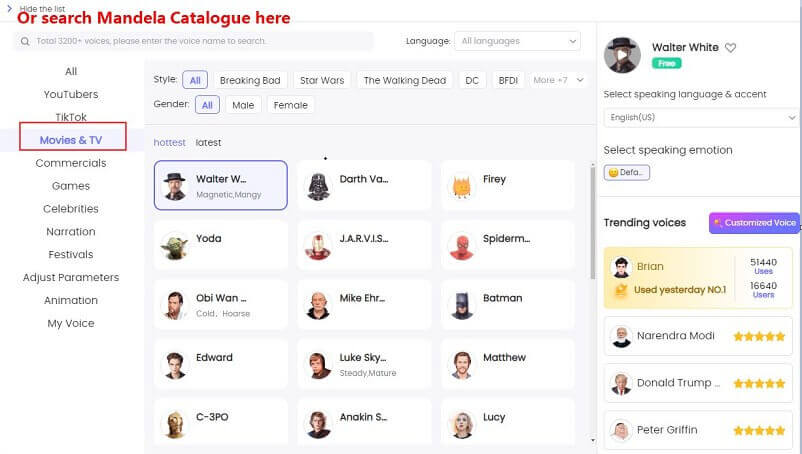The height and width of the screenshot is (454, 802).
Task: Choose Obi Wan avatar
Action: click(175, 305)
